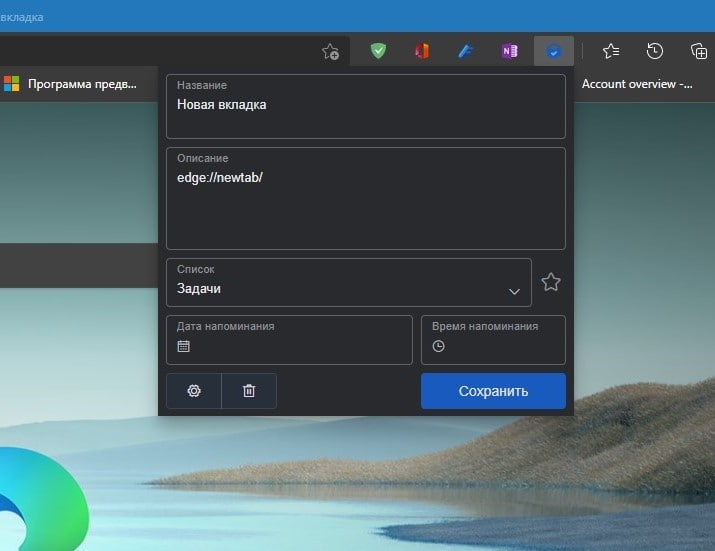Click the trash delete button

(x=249, y=391)
